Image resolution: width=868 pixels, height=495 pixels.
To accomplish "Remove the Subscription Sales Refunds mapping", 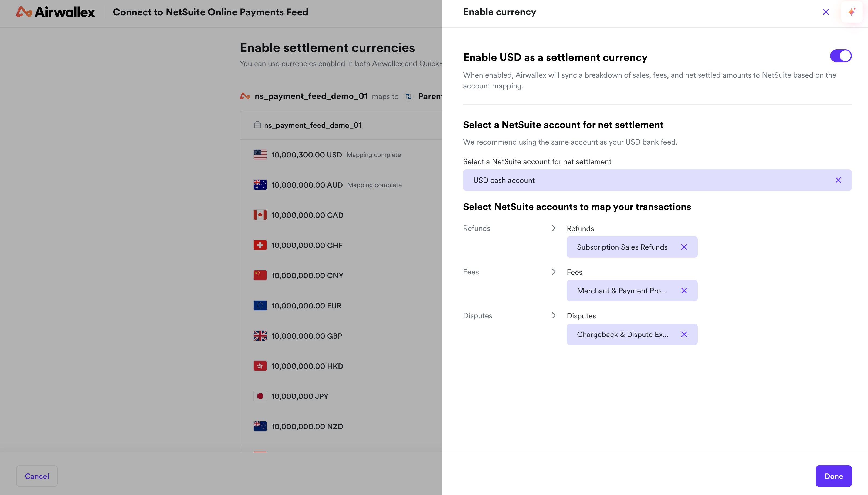I will (684, 247).
